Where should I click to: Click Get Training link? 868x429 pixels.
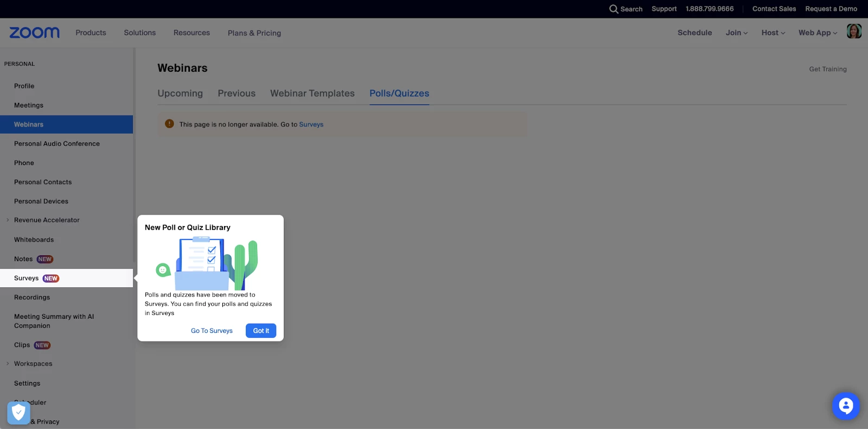click(x=828, y=69)
